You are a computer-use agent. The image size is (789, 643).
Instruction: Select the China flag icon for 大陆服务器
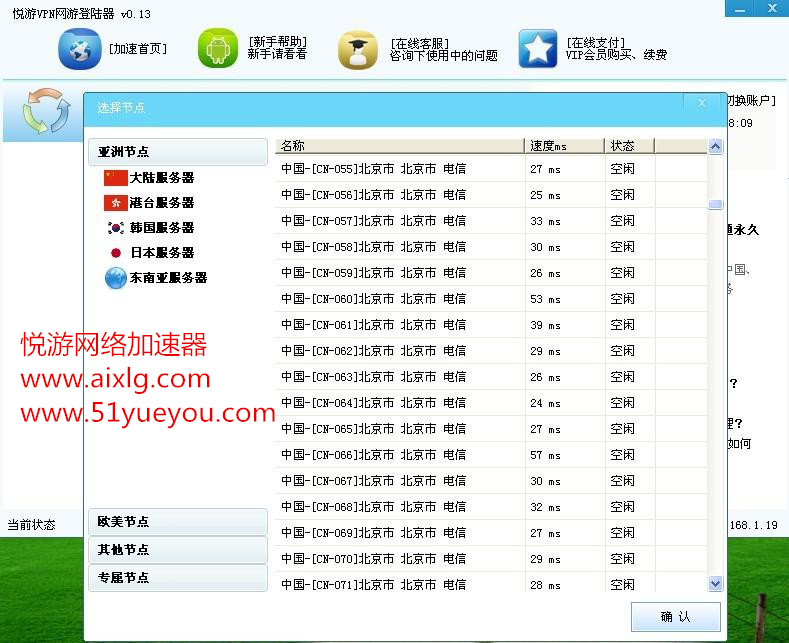pyautogui.click(x=116, y=178)
